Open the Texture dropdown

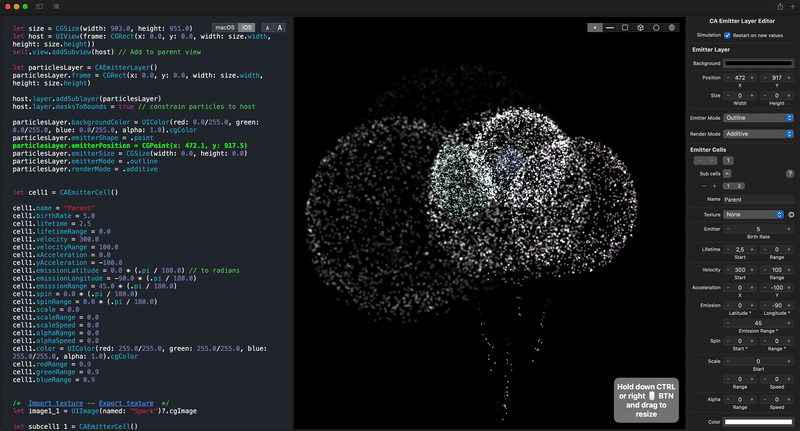click(754, 214)
